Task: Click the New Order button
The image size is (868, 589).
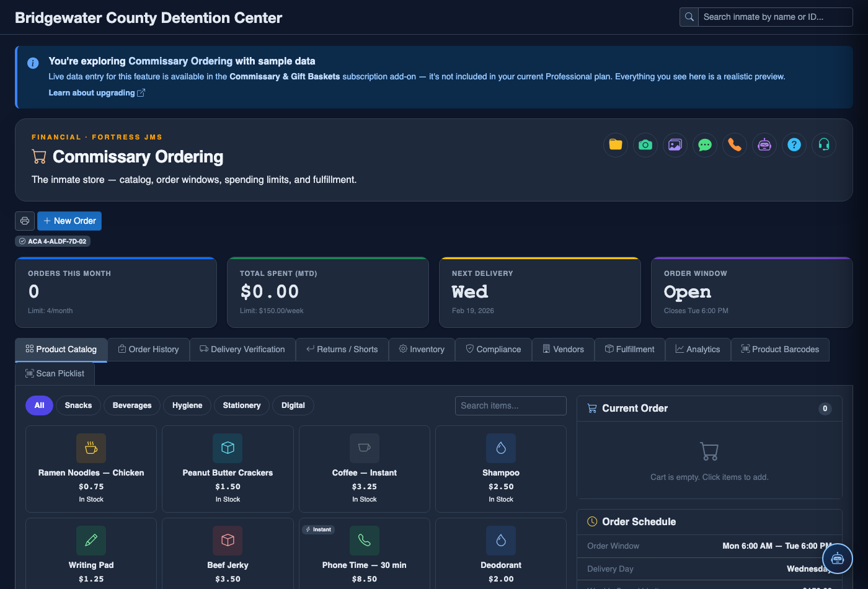Action: (69, 221)
